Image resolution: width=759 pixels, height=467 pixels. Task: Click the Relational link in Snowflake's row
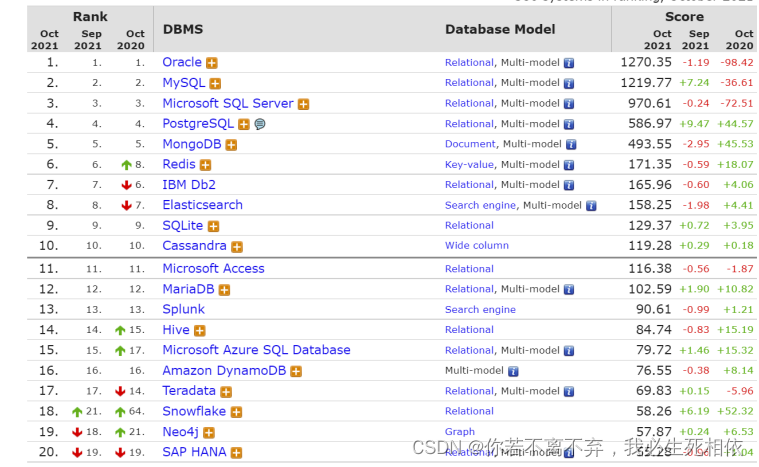(469, 411)
